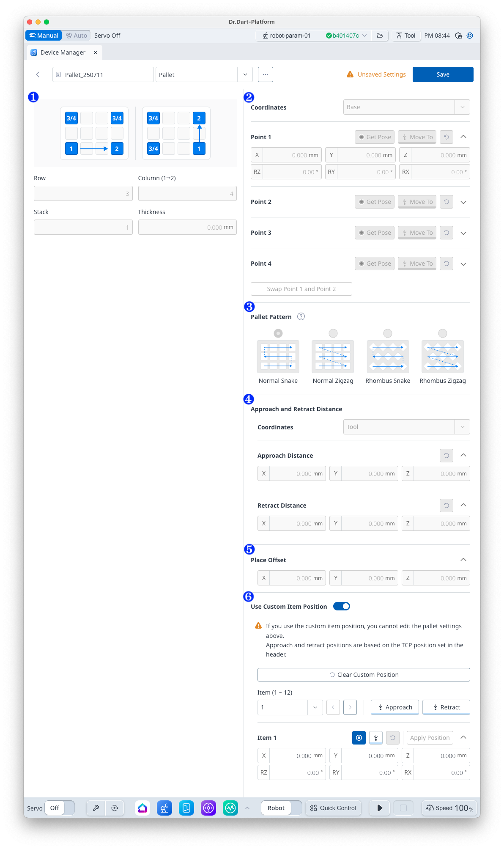This screenshot has width=504, height=849.
Task: Click the Save button
Action: (x=443, y=74)
